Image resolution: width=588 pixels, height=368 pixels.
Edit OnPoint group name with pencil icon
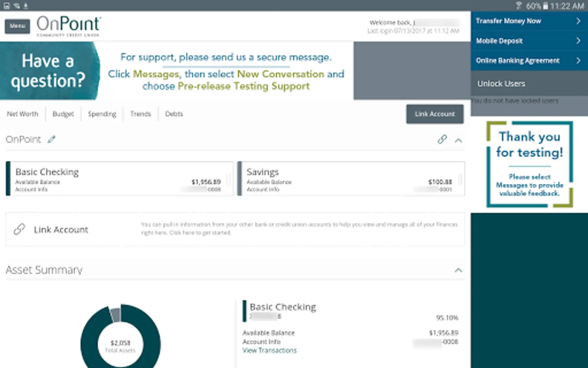pos(51,139)
